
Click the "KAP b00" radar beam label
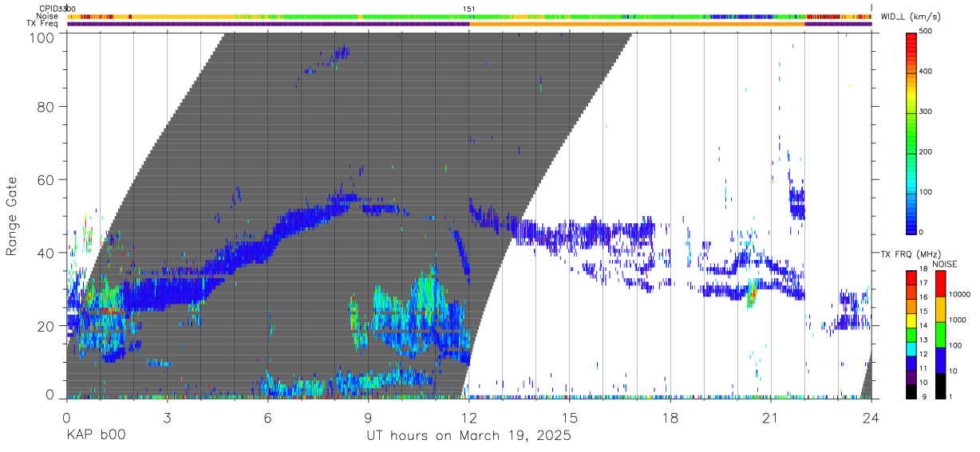point(96,436)
